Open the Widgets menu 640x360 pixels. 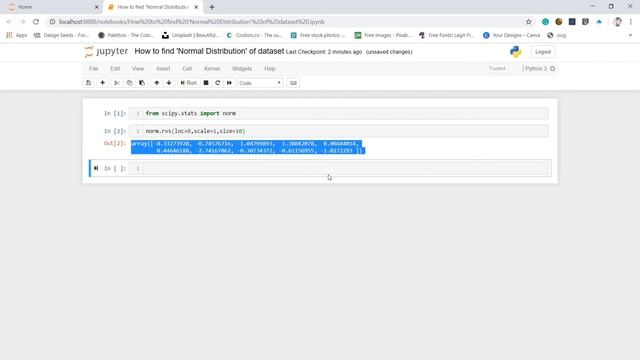coord(242,69)
